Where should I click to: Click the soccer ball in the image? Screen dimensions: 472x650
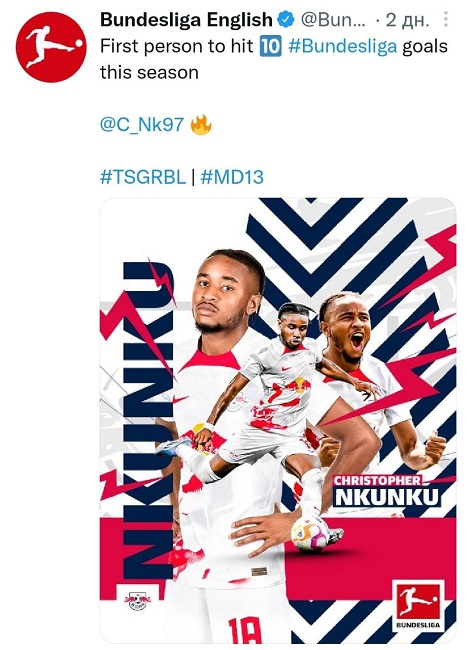click(310, 533)
